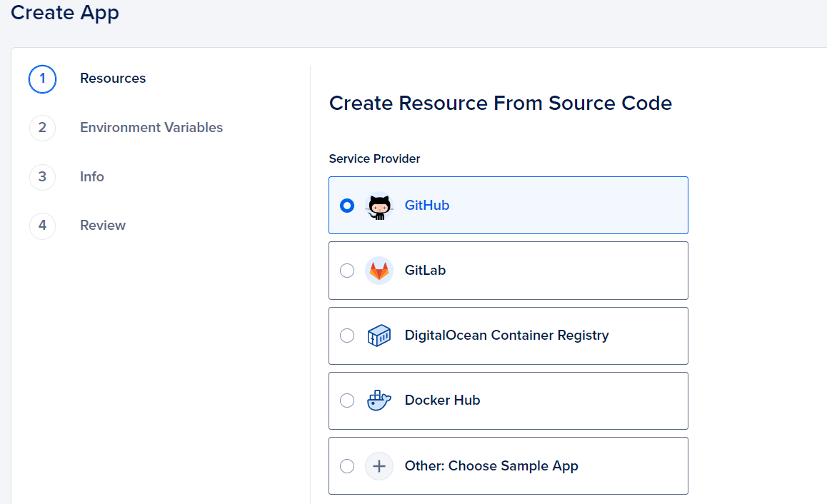Click the Create Resource From Source Code heading

(501, 104)
